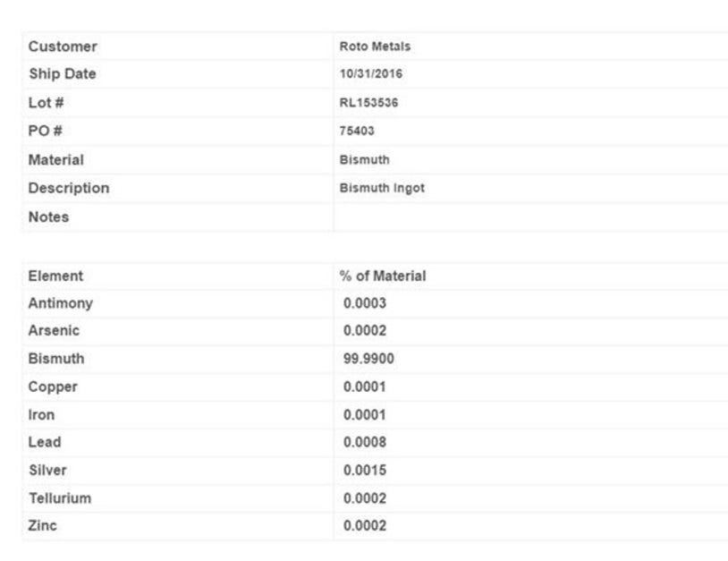
Task: Click the Arsenic value 0.0002
Action: (x=365, y=331)
